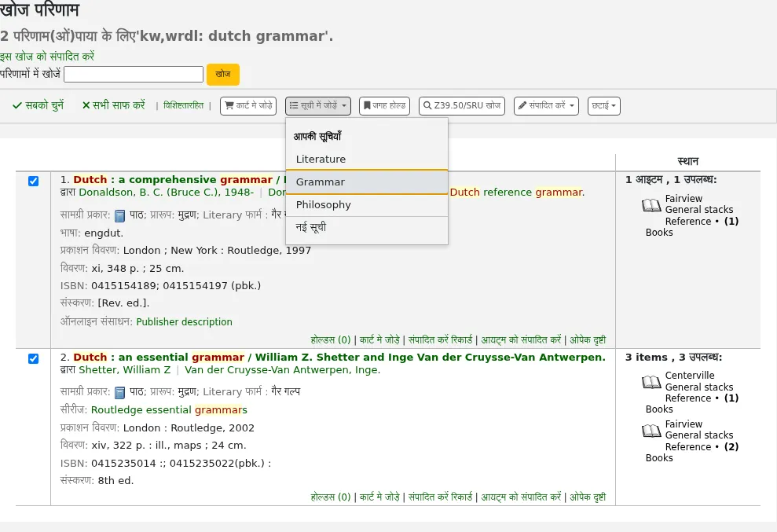Click होल्डस (0) link for second result
777x532 pixels.
pos(331,497)
